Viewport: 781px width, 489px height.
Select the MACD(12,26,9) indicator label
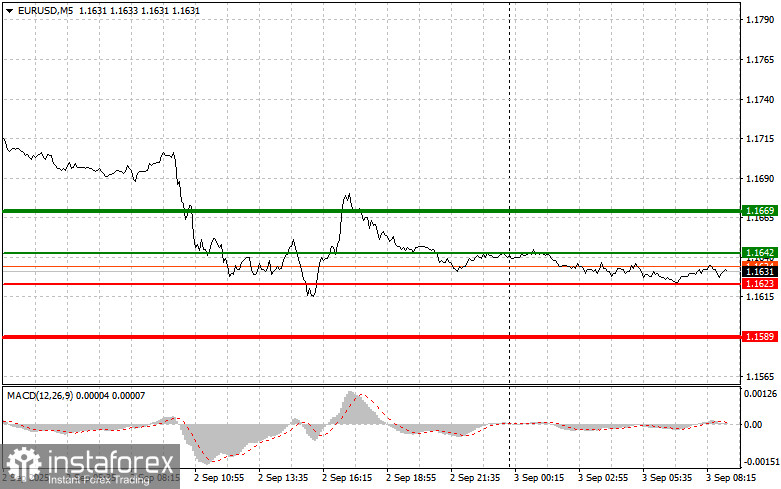(x=40, y=396)
